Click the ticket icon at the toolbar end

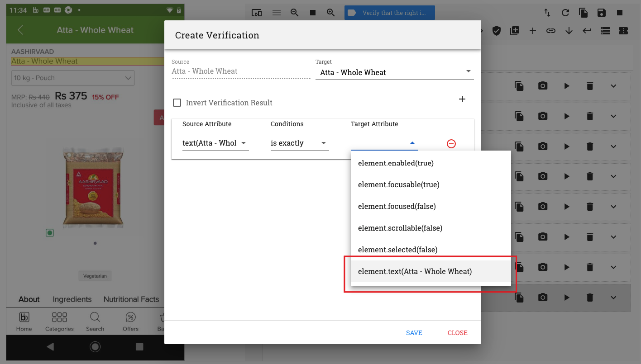pos(623,31)
